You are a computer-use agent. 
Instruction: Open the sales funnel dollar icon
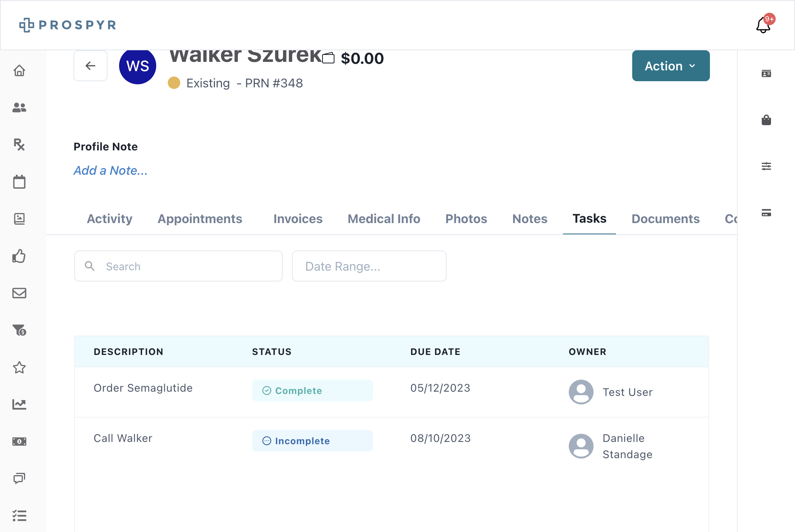tap(19, 330)
